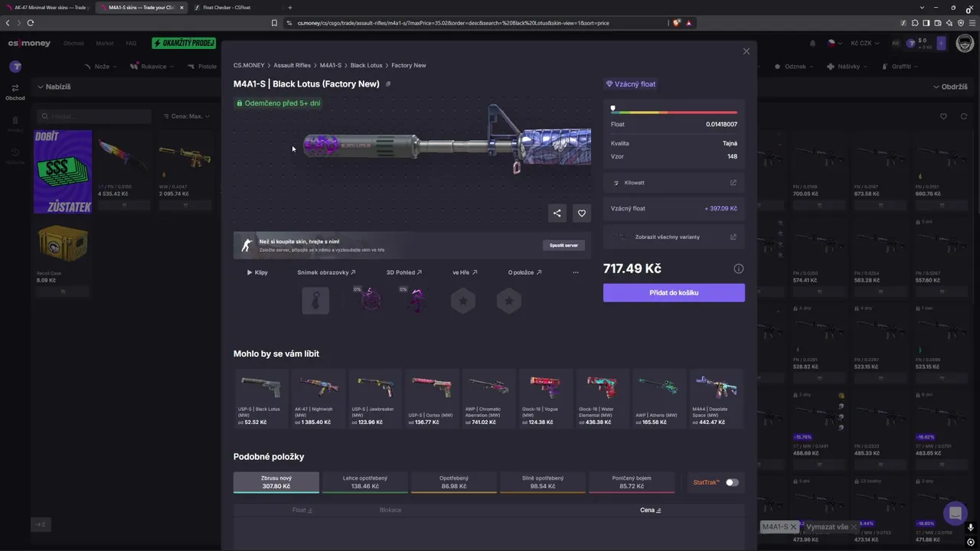Go to Black Lotus breadcrumb

(367, 66)
